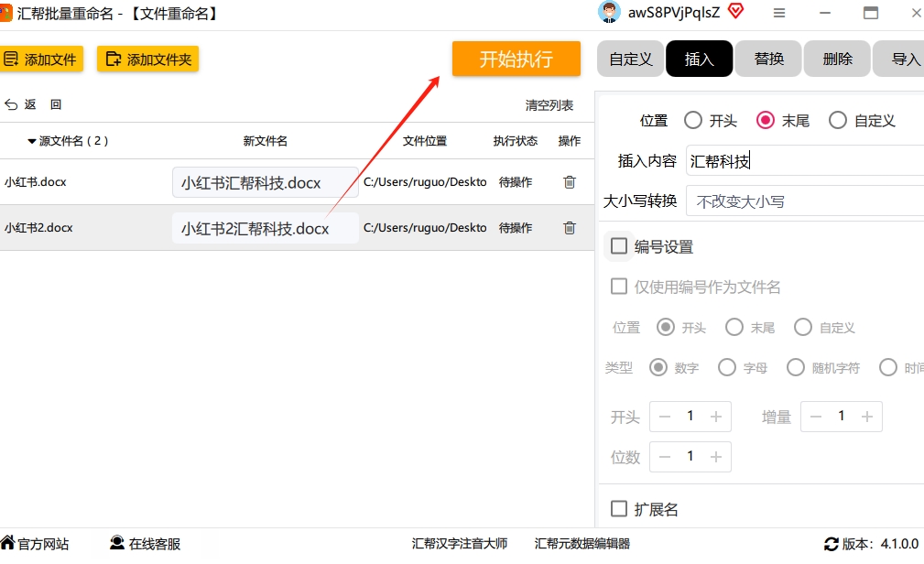Decrease the 开头 number with minus
Image resolution: width=924 pixels, height=564 pixels.
click(665, 417)
